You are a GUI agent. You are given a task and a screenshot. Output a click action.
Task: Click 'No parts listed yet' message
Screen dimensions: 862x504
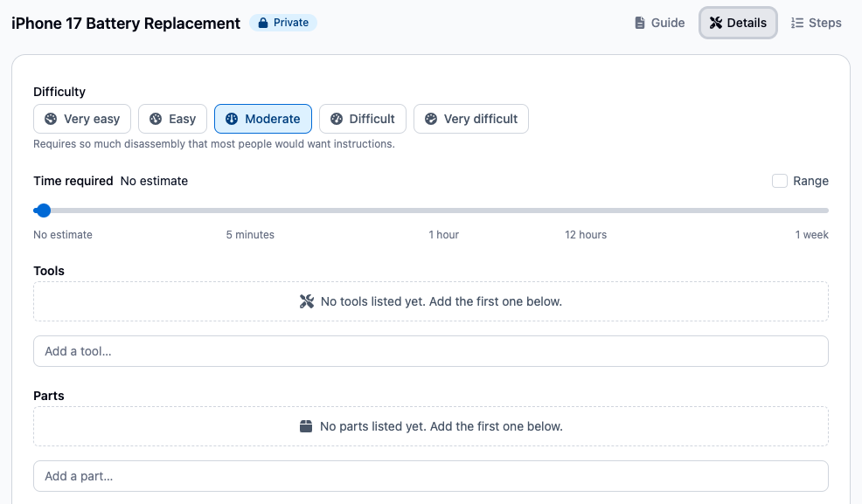[441, 426]
